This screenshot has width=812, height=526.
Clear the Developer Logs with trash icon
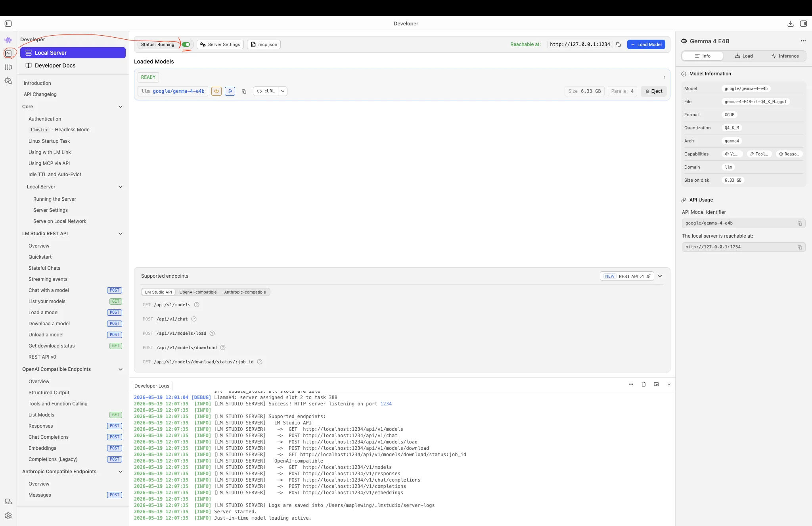point(643,384)
